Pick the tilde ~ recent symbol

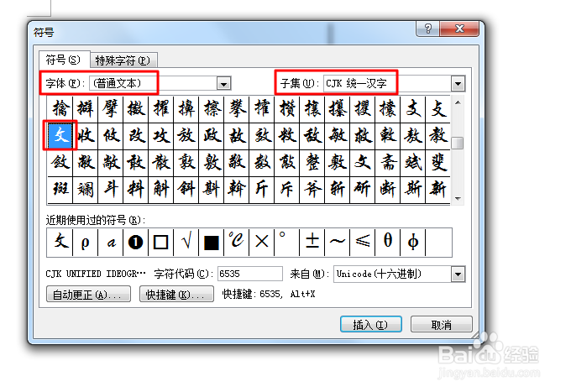pyautogui.click(x=338, y=243)
